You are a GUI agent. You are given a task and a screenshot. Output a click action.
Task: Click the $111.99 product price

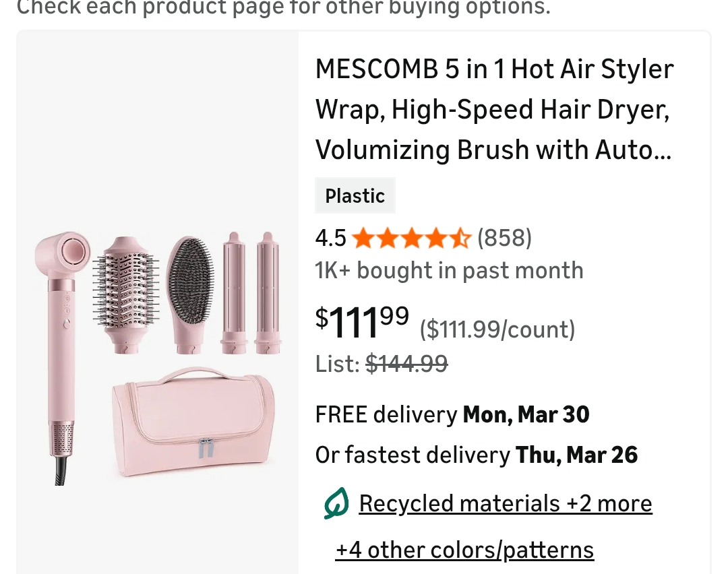tap(362, 322)
